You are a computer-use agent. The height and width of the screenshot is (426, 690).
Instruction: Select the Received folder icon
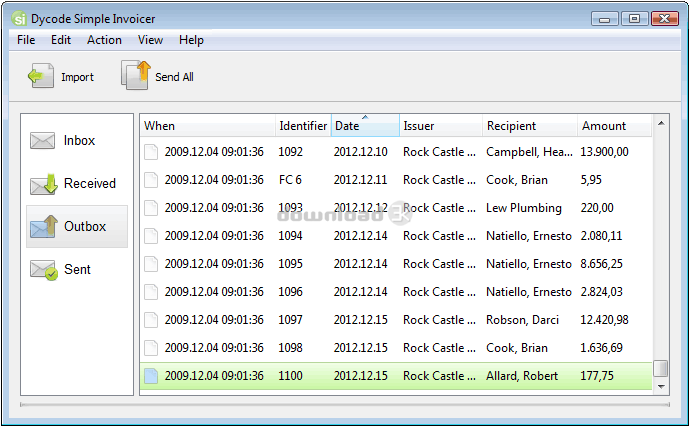click(43, 184)
